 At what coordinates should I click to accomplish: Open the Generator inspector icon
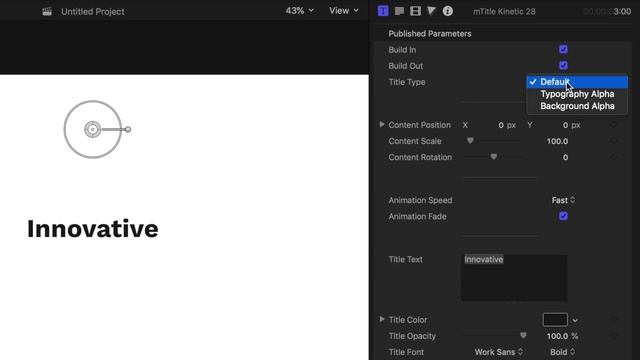click(431, 11)
